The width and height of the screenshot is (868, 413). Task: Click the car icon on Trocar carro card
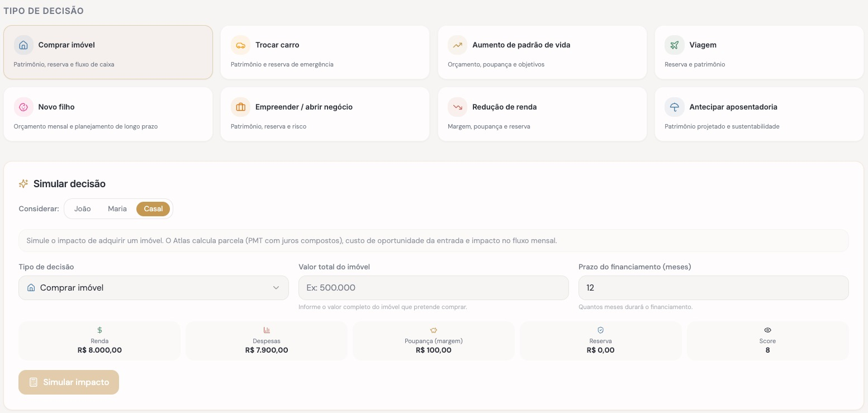click(x=240, y=45)
